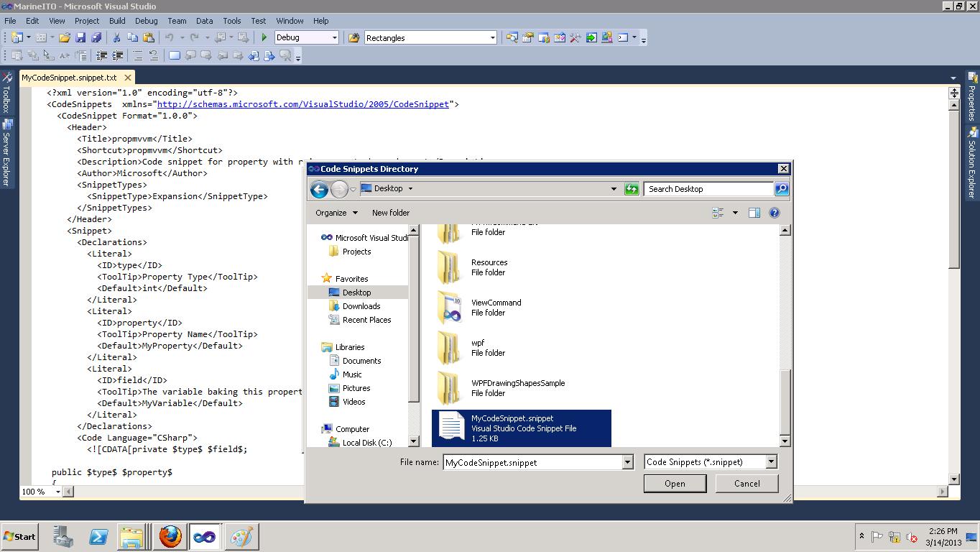Refresh the Desktop location in the dialog
The width and height of the screenshot is (980, 552).
[x=632, y=189]
